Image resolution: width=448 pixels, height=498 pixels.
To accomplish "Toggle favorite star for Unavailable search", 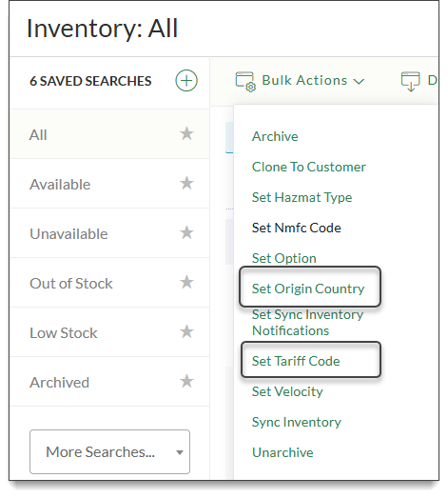I will (186, 232).
